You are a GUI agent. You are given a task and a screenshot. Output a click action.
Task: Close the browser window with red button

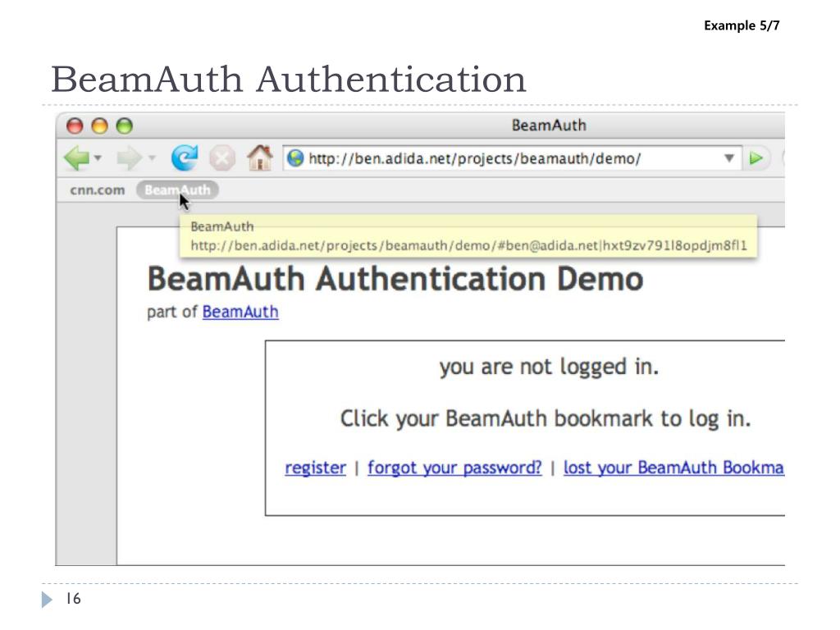[x=75, y=126]
